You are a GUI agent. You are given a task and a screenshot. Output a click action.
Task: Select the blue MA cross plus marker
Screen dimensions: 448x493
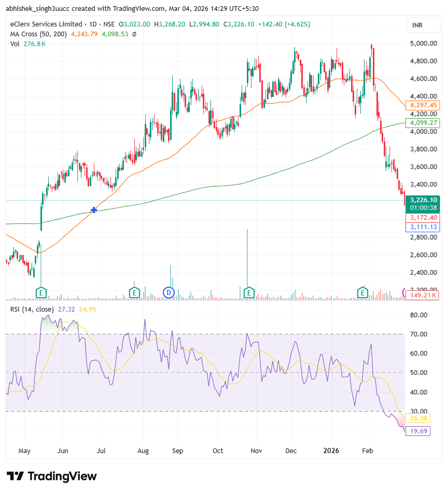(x=94, y=210)
